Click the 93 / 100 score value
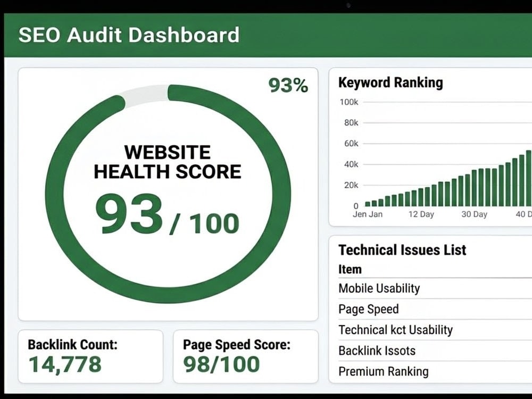Image resolution: width=532 pixels, height=399 pixels. pyautogui.click(x=168, y=215)
